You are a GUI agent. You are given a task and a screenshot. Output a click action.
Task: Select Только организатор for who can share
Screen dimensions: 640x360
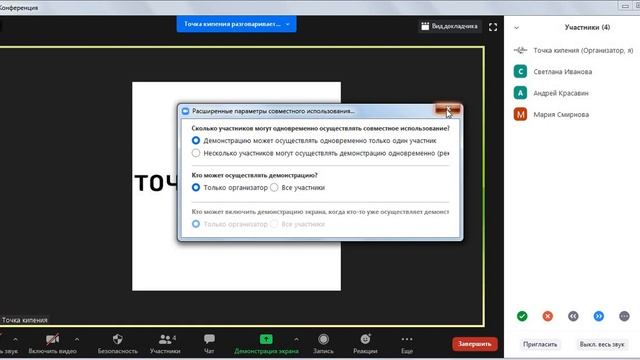[196, 187]
